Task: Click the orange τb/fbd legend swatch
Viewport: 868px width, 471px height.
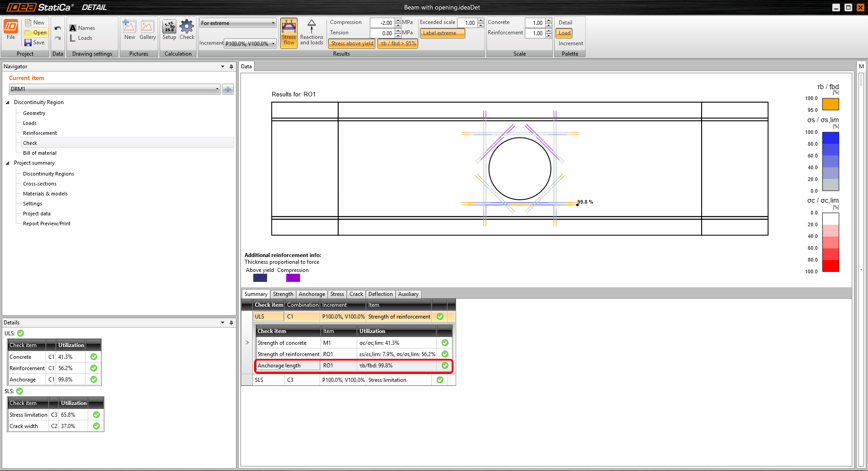Action: (830, 104)
